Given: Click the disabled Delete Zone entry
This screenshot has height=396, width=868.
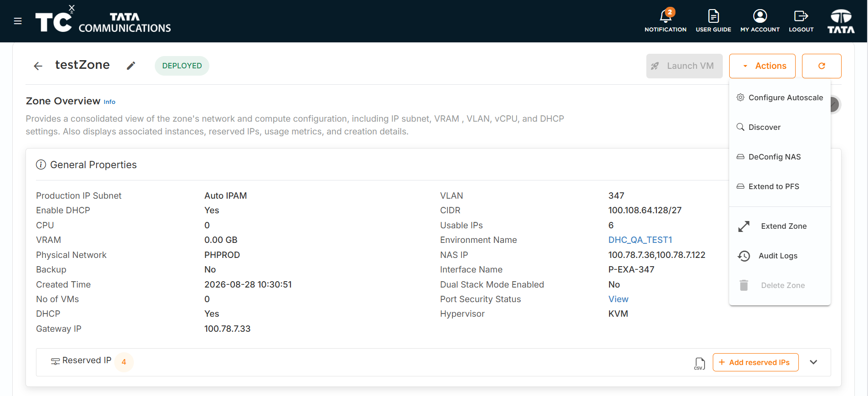Looking at the screenshot, I should coord(780,285).
